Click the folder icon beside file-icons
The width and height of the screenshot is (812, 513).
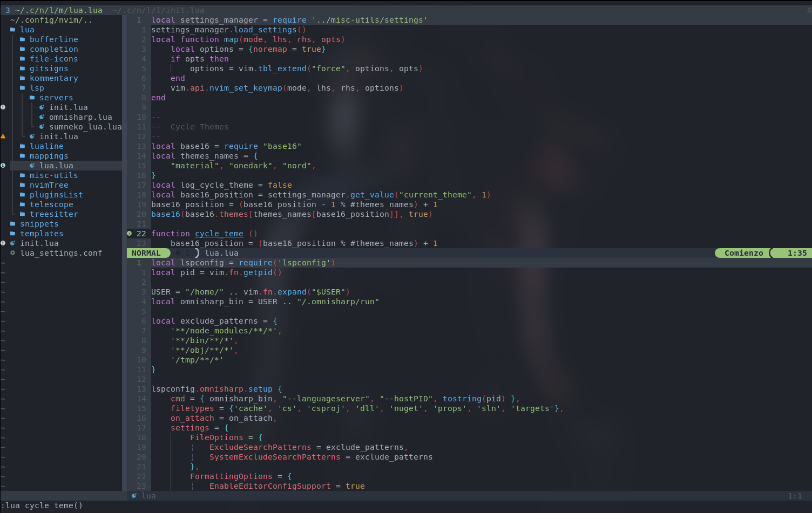[x=22, y=59]
